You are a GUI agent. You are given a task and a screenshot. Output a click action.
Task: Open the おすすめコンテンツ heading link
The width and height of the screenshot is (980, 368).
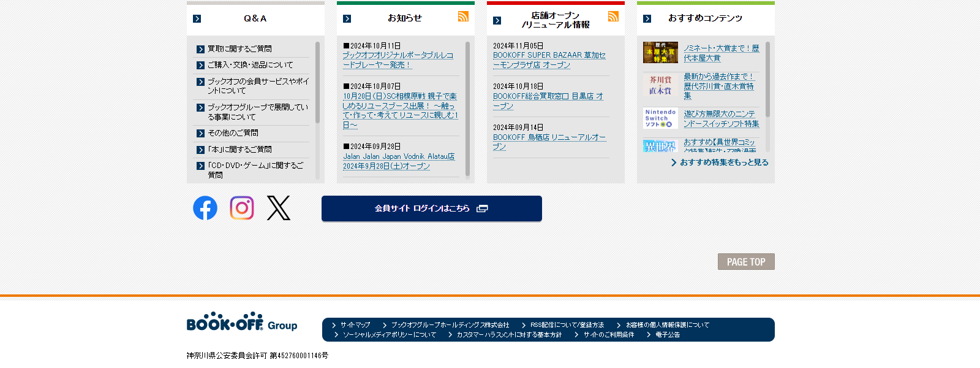pyautogui.click(x=705, y=18)
